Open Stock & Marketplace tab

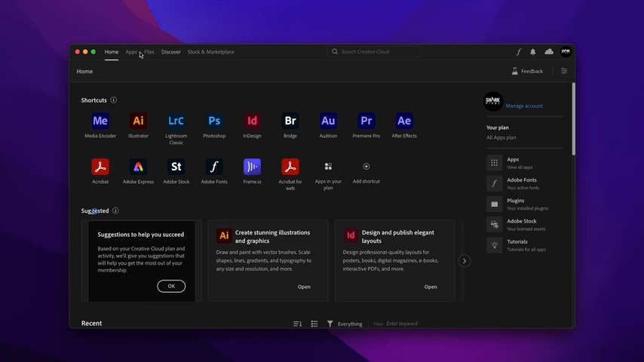[210, 52]
